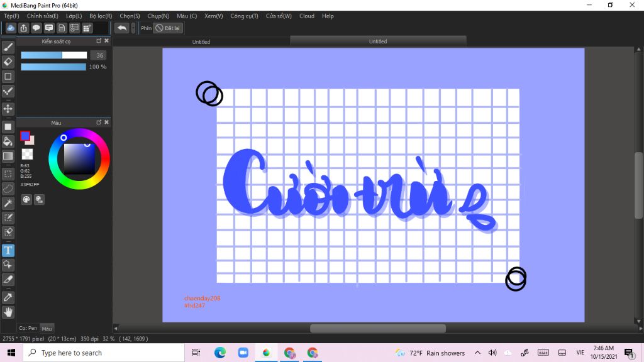Open the Bộ lọc(R) menu

tap(101, 16)
